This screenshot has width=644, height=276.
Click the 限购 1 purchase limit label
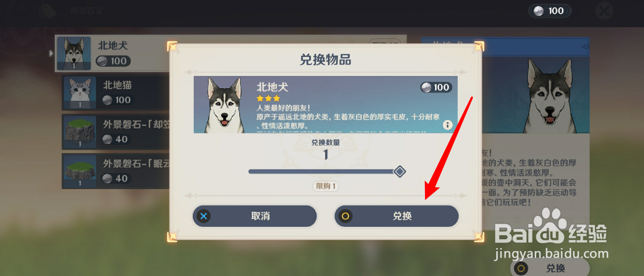326,186
